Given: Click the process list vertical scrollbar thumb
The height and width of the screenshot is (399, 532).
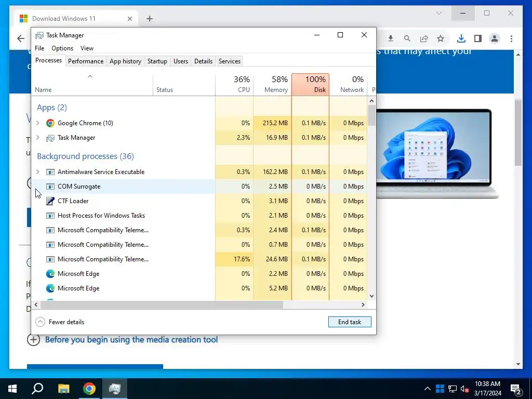Looking at the screenshot, I should pos(371,116).
